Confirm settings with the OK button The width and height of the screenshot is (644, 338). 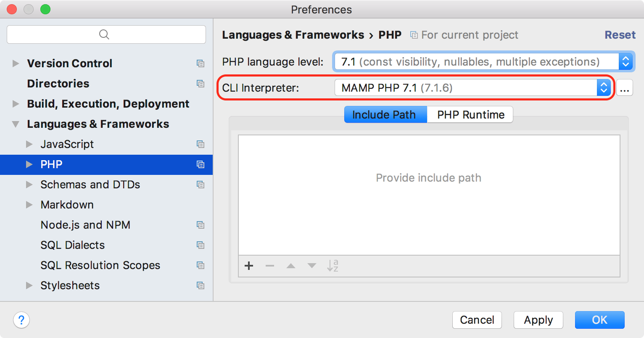pos(600,320)
